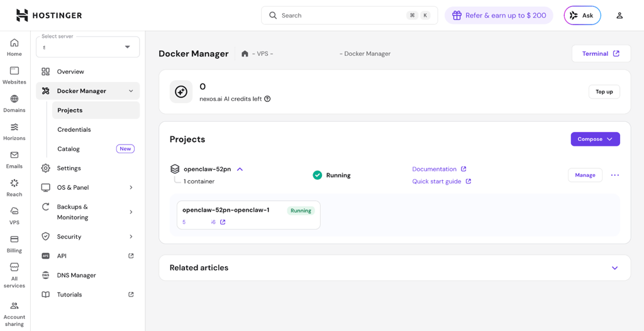
Task: Click the openclaw-52pn project stack icon
Action: [x=175, y=169]
